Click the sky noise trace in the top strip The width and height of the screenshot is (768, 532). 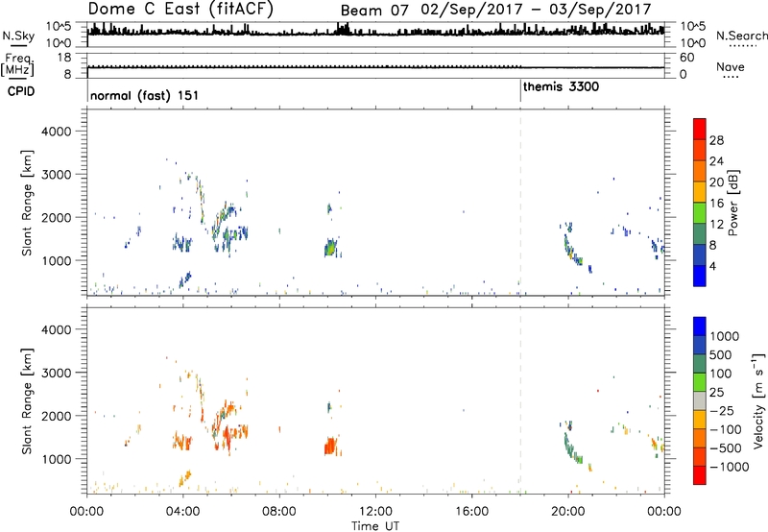click(x=375, y=31)
